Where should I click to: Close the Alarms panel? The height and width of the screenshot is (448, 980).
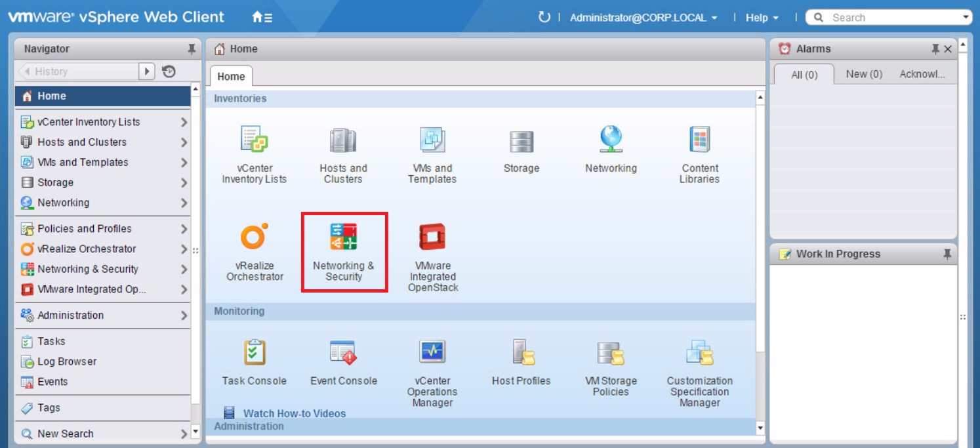[947, 49]
